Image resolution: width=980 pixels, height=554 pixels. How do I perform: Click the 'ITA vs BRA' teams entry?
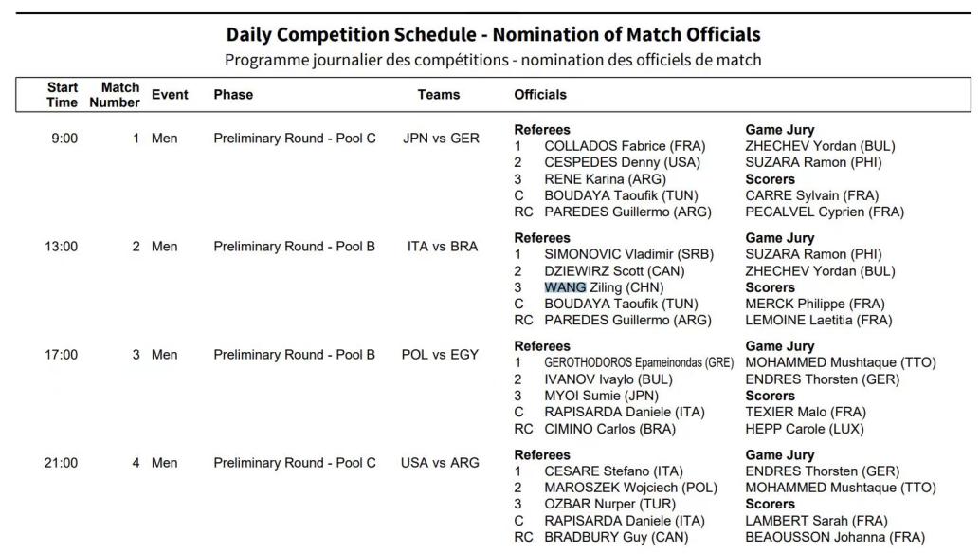point(443,247)
